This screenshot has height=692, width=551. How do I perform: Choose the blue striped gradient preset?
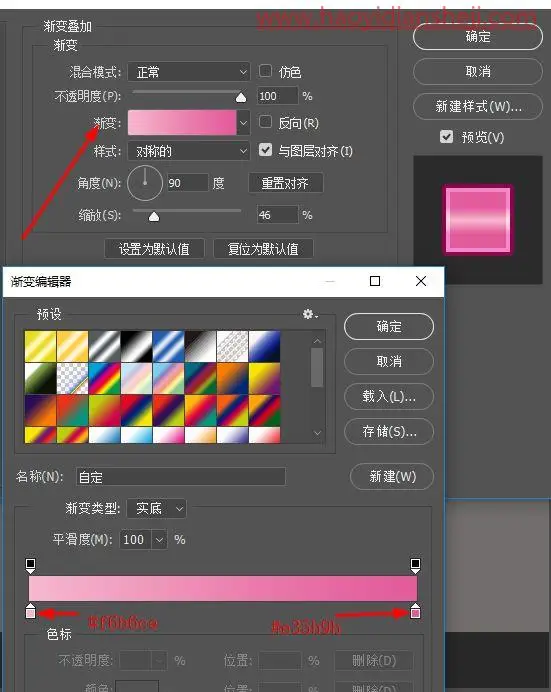click(x=169, y=346)
